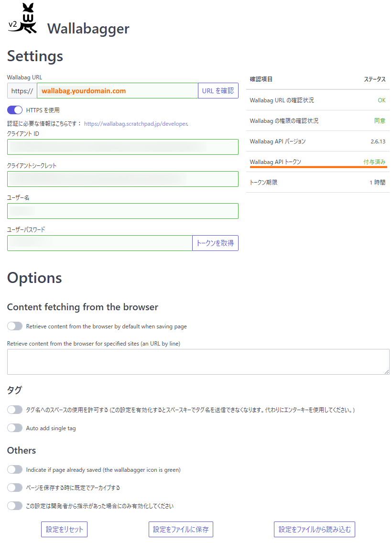Click the ステータス column header
392x543 pixels.
coord(375,79)
